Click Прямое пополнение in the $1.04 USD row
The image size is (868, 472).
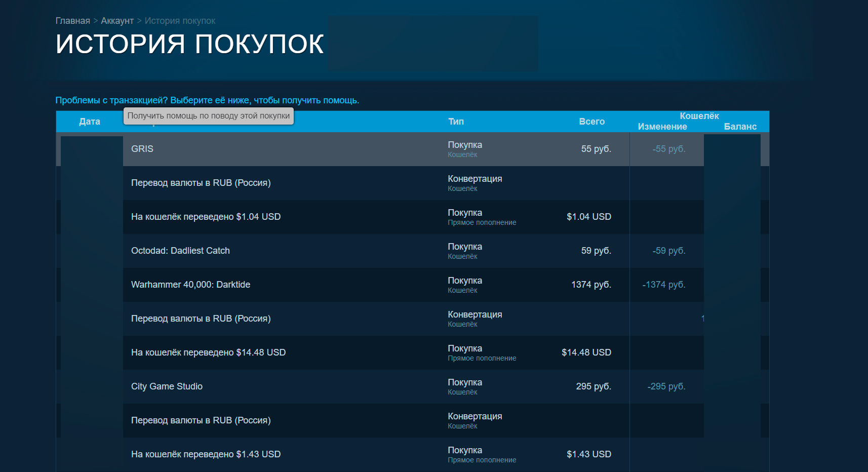482,222
